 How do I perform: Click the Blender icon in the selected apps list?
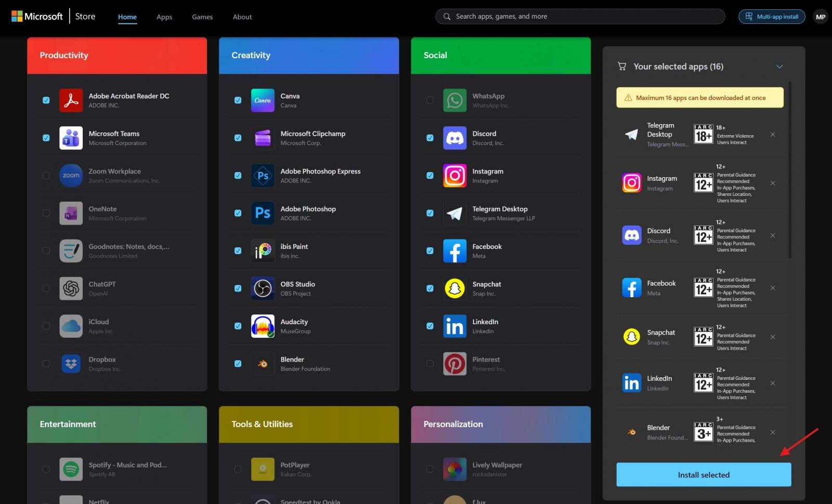(631, 432)
